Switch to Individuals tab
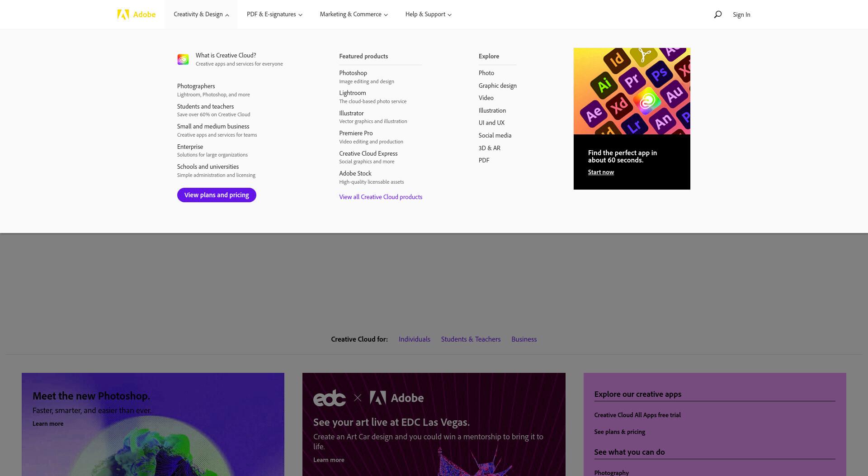This screenshot has width=868, height=476. coord(415,339)
